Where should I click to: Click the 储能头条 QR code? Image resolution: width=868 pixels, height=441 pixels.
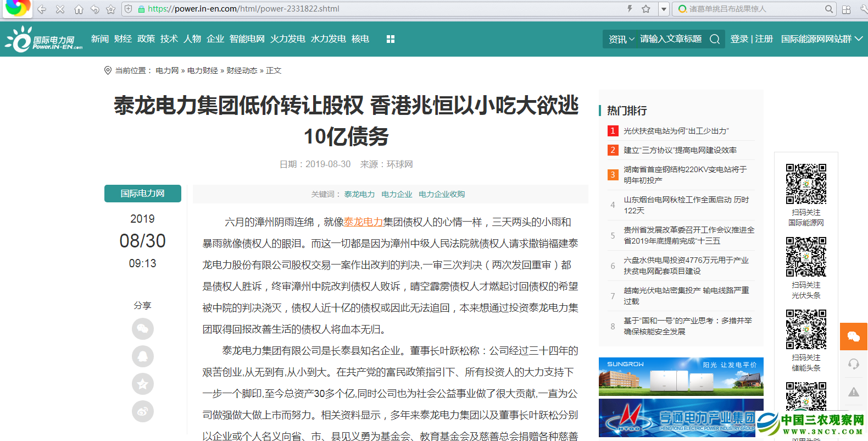(806, 329)
